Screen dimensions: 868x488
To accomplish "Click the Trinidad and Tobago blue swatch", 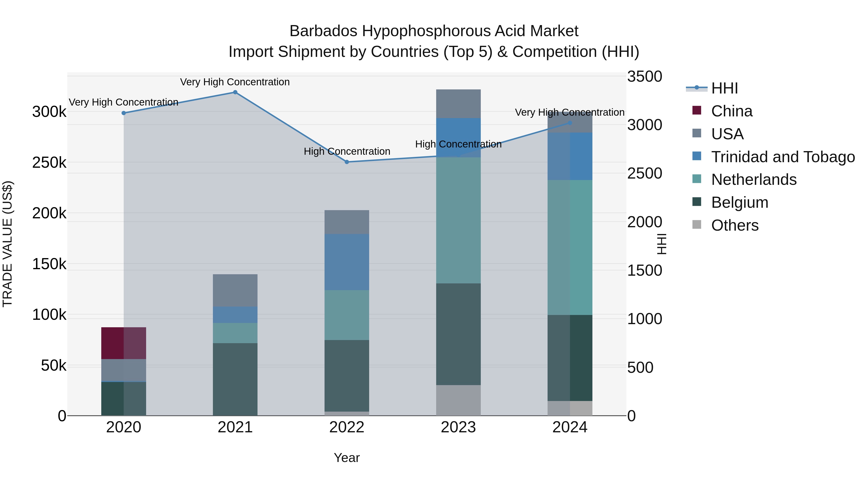I will click(x=697, y=156).
